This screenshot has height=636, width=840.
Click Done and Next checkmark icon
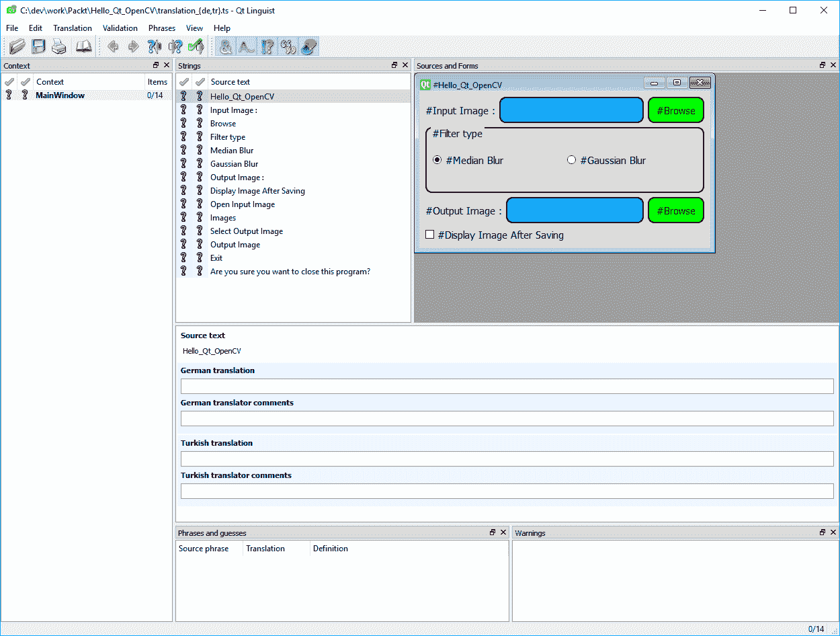pos(196,46)
